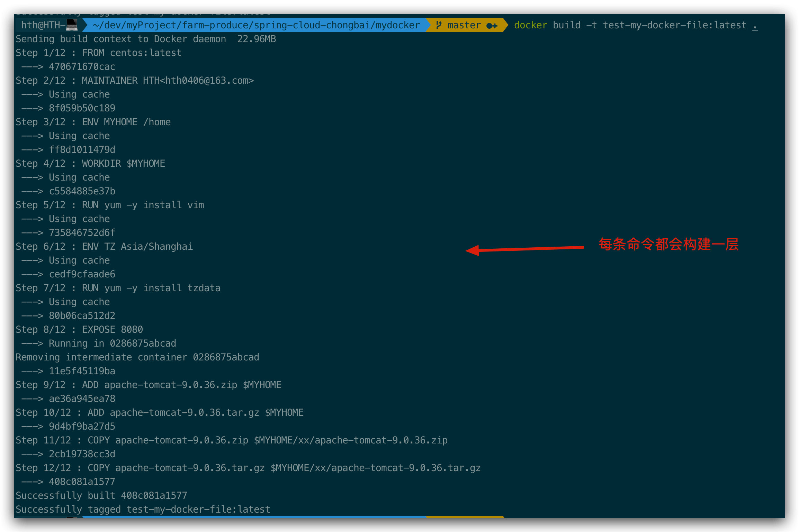
Task: Click the git staged-changes status icon after master
Action: pos(492,26)
